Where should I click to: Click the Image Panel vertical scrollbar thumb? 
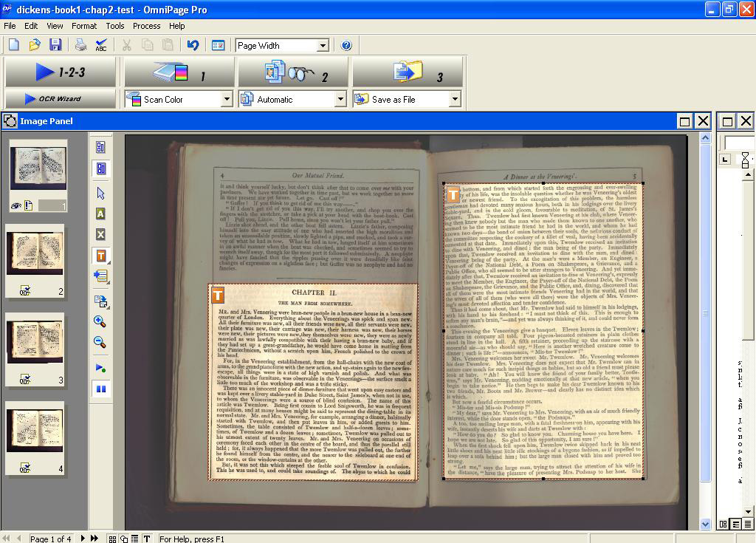[x=705, y=313]
